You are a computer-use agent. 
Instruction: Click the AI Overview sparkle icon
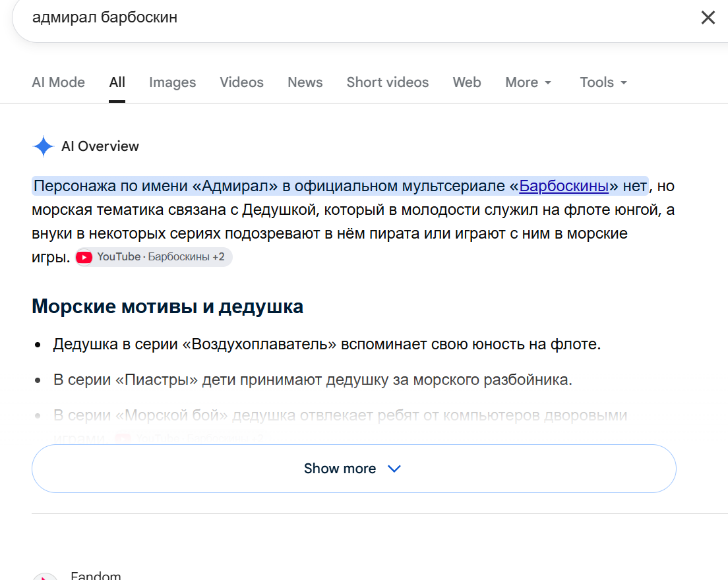(44, 146)
